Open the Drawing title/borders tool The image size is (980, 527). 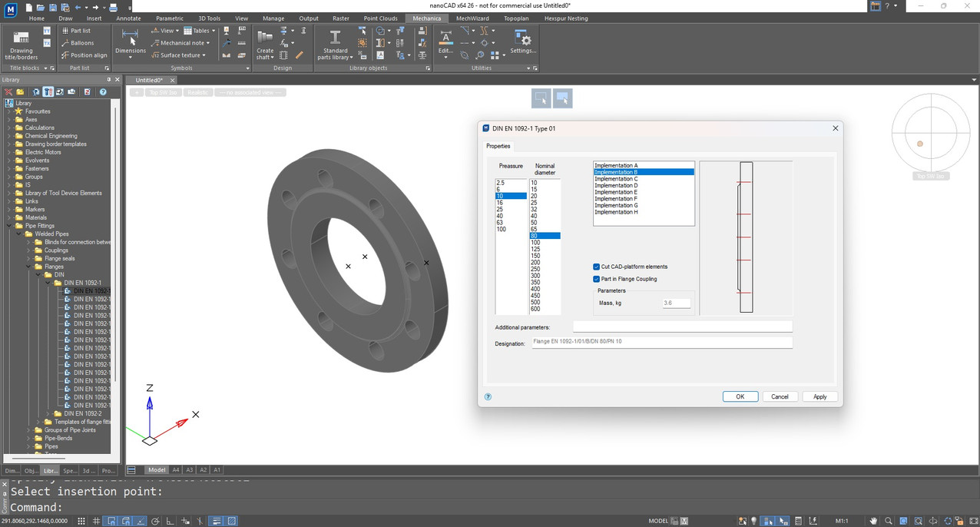click(21, 45)
